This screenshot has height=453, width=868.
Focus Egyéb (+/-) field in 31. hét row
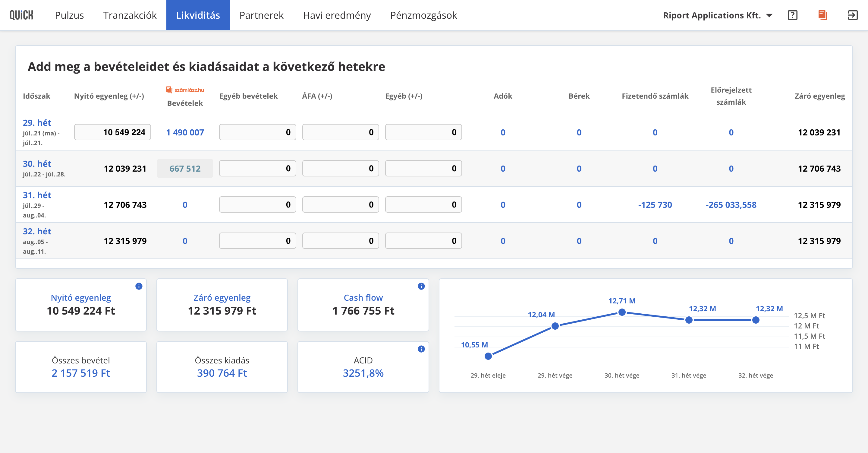pos(423,205)
